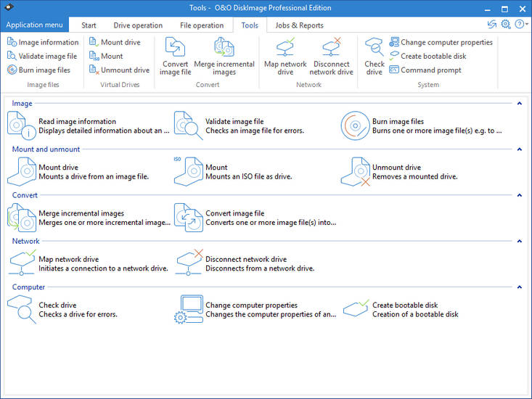This screenshot has height=399, width=532.
Task: Collapse the Network section
Action: click(x=520, y=241)
